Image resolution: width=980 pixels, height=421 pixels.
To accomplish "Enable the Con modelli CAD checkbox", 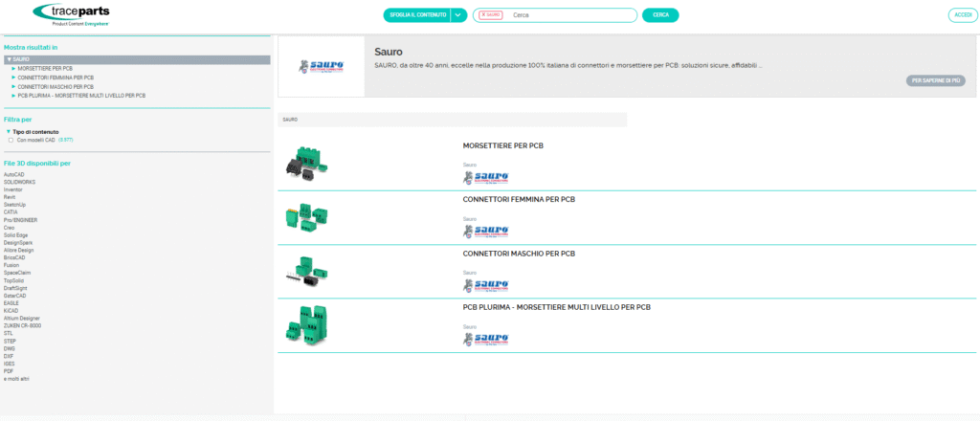I will [x=10, y=140].
